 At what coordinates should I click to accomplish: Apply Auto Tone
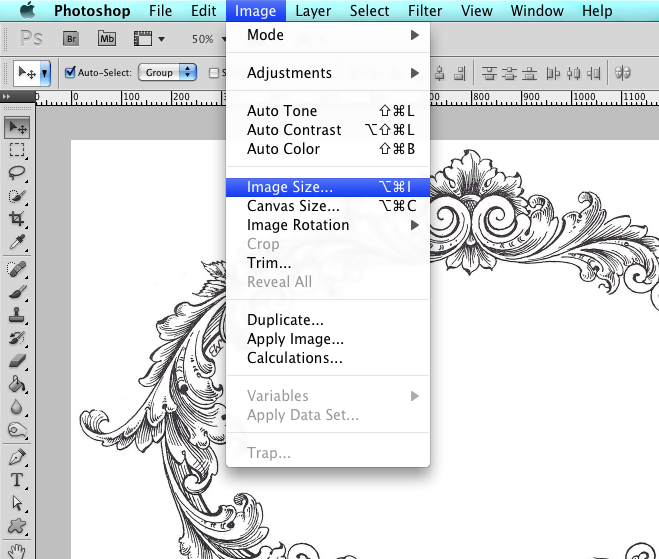click(x=328, y=111)
